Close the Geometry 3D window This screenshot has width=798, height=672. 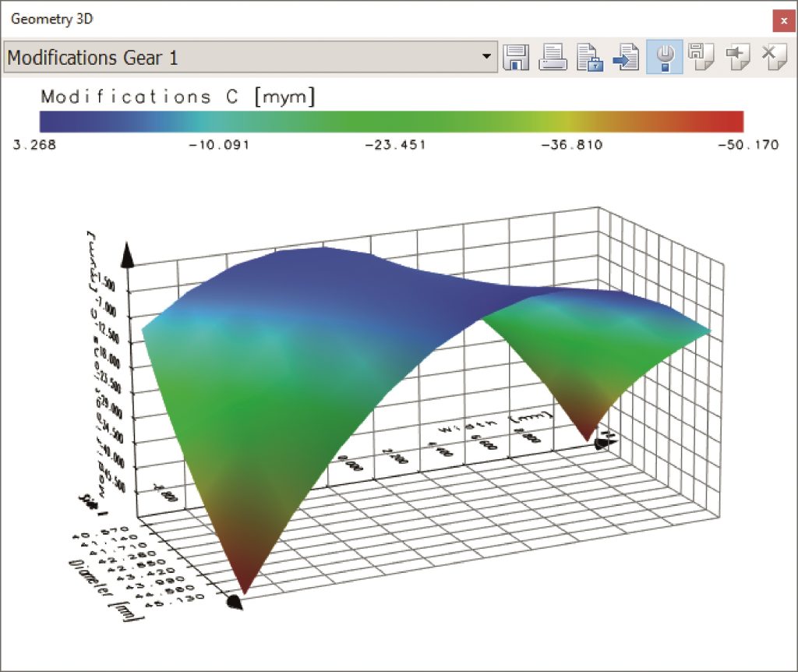[782, 19]
